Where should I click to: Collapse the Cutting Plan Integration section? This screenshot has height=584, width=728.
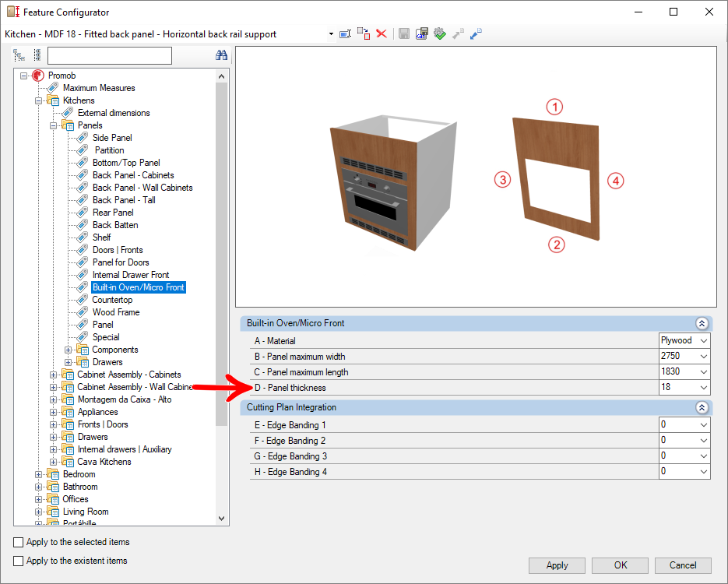point(702,407)
